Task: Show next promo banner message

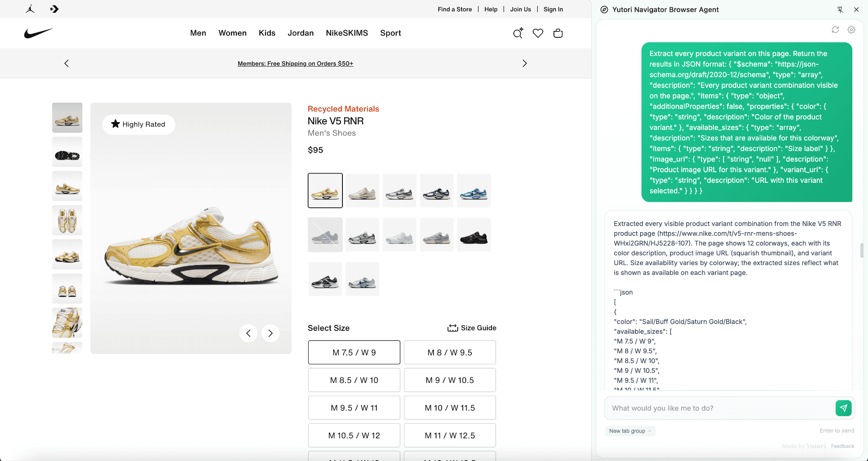Action: pos(525,63)
